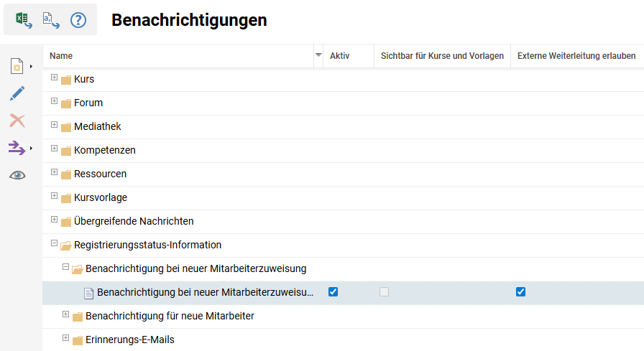Expand the Erinnerungs-E-Mails folder
644x351 pixels.
pyautogui.click(x=65, y=338)
